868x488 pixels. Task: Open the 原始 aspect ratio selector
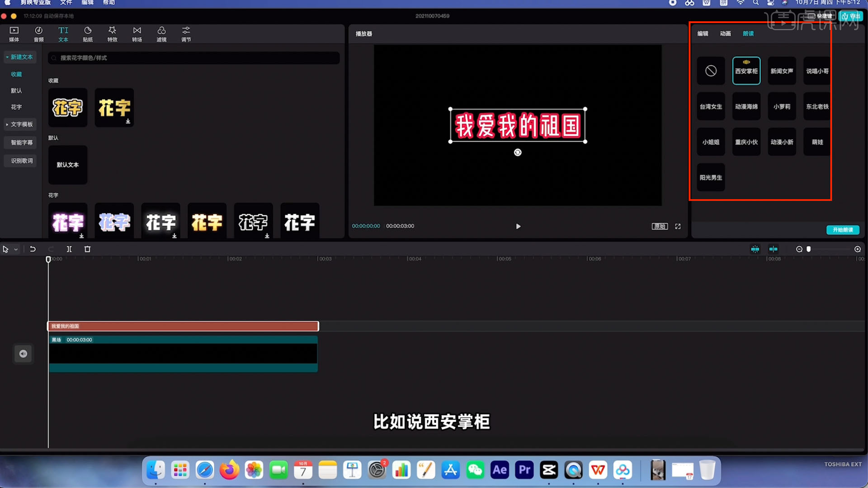660,226
